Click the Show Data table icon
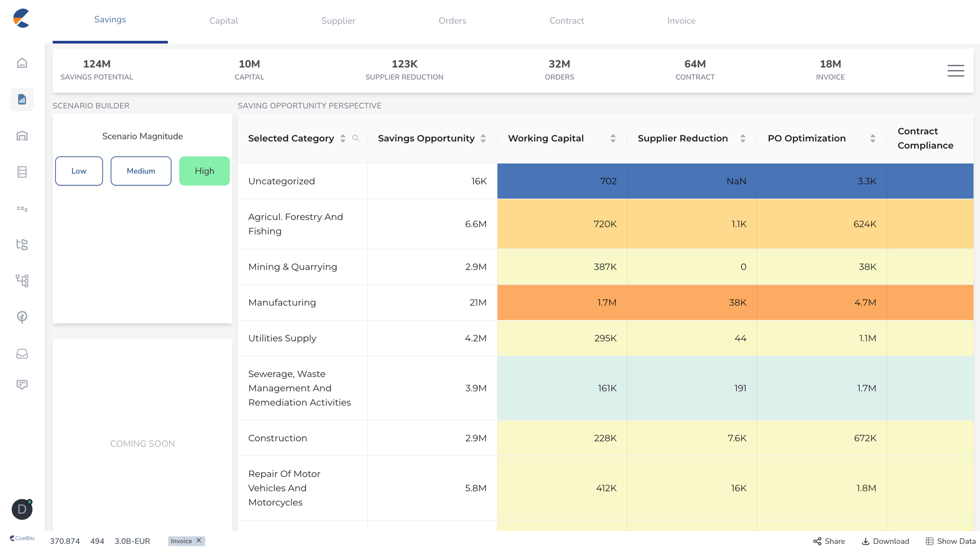The image size is (980, 549). (x=930, y=541)
